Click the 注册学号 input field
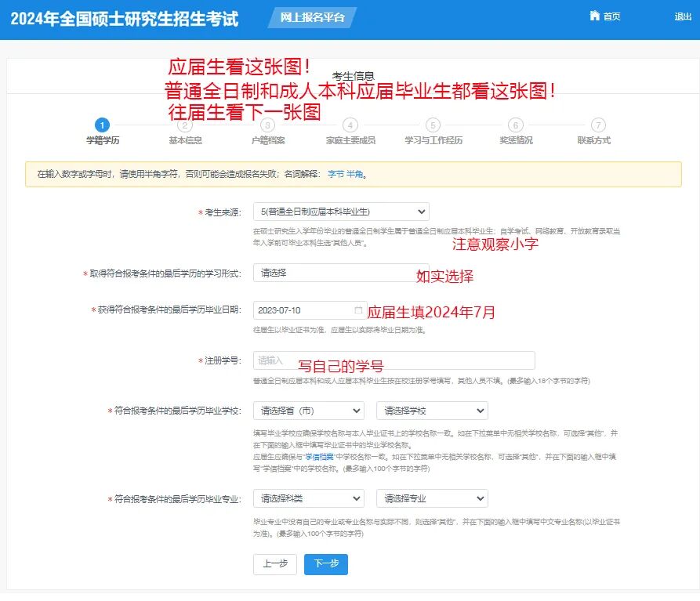Screen dimensions: 700x601 [x=394, y=360]
